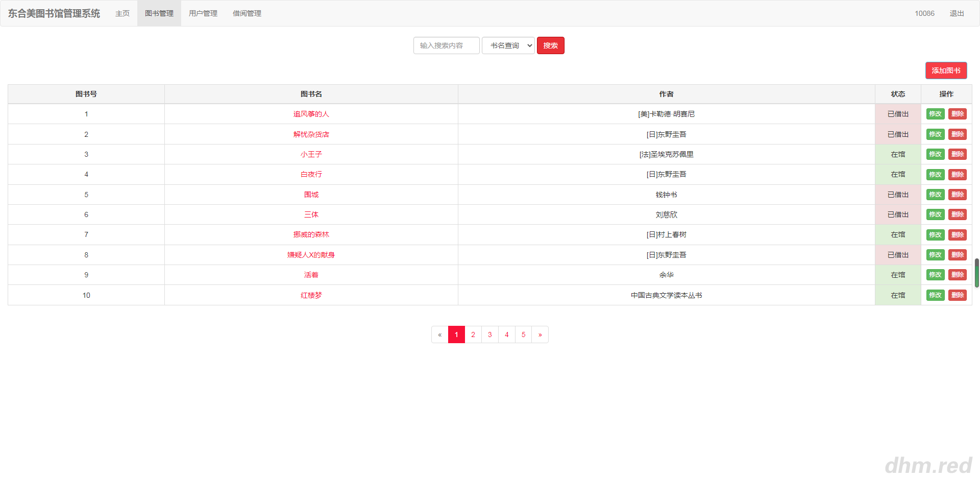Image resolution: width=980 pixels, height=478 pixels.
Task: Click 修改 for 追风筝的人
Action: click(936, 114)
